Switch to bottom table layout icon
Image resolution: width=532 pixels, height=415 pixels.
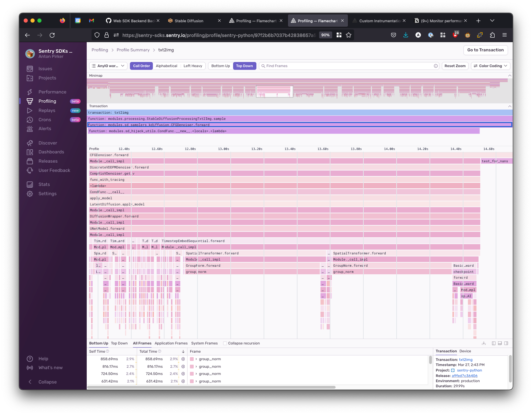click(500, 343)
